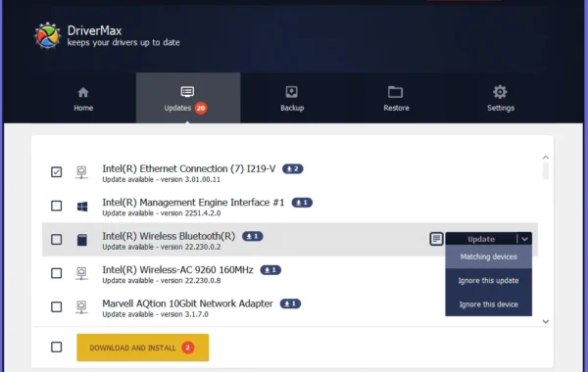Click download badge on Wireless-AC 9260 row

coord(270,270)
